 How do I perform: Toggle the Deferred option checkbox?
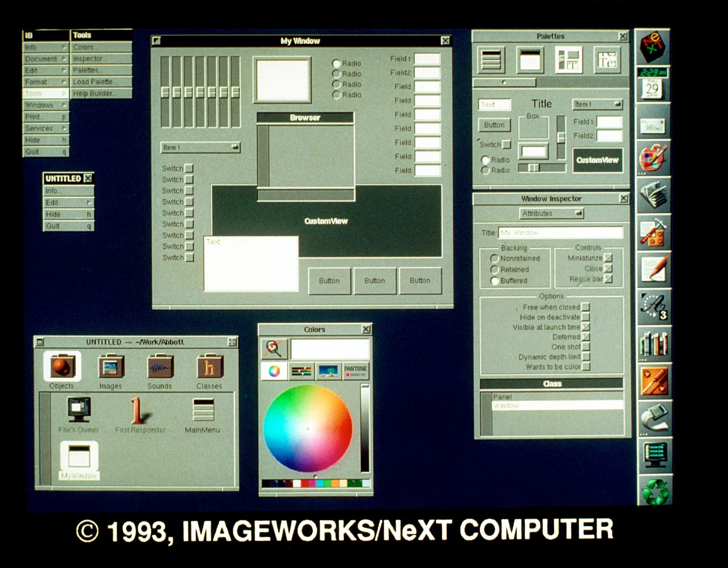pos(586,337)
